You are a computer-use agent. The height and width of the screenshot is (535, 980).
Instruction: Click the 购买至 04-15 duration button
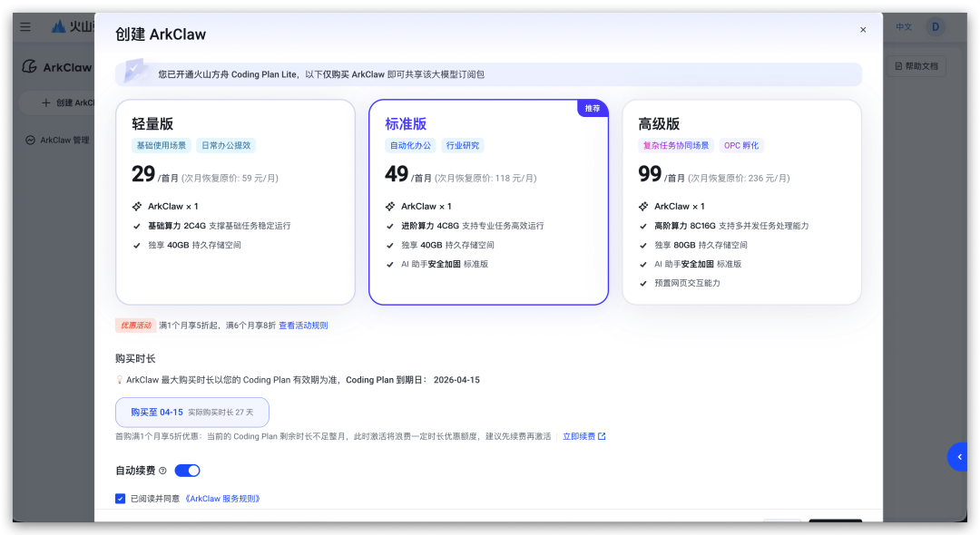pyautogui.click(x=191, y=412)
